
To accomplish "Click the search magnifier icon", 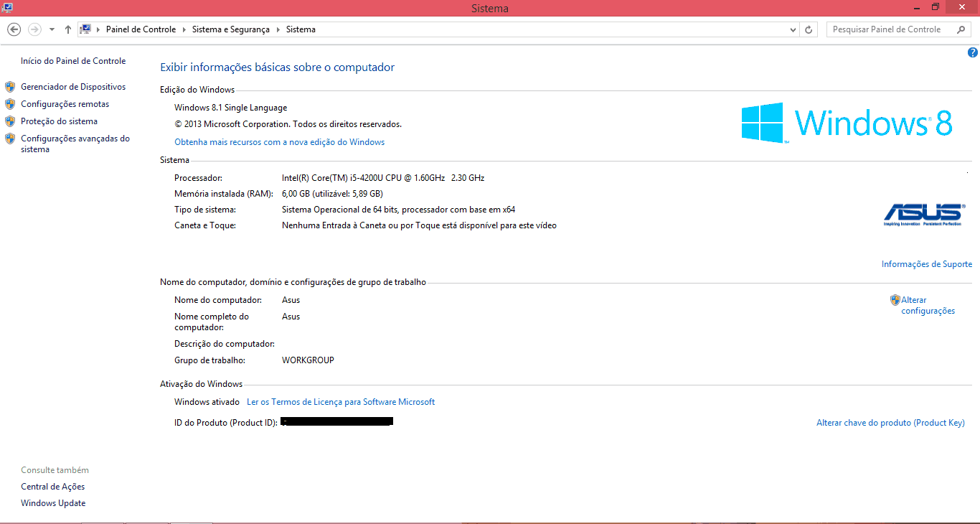I will pos(961,29).
